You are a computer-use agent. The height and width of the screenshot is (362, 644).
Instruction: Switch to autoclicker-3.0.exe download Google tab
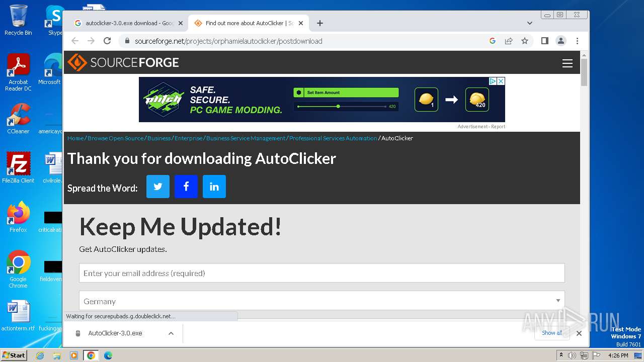click(x=128, y=23)
